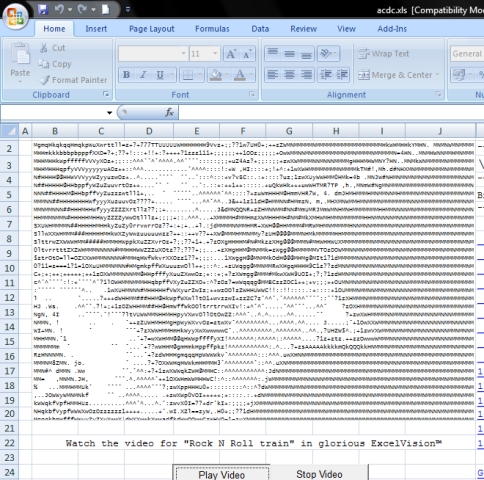Open the Alignment dialog launcher

pos(438,94)
